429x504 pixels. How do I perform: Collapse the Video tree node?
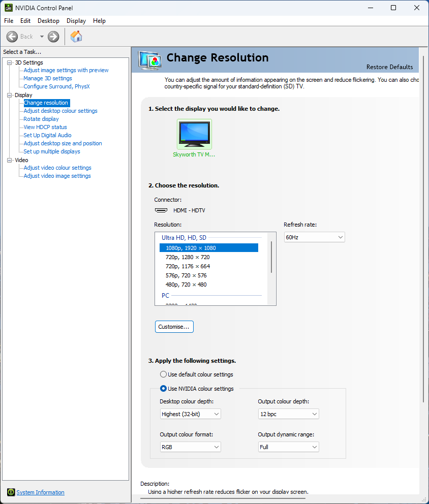[x=9, y=160]
